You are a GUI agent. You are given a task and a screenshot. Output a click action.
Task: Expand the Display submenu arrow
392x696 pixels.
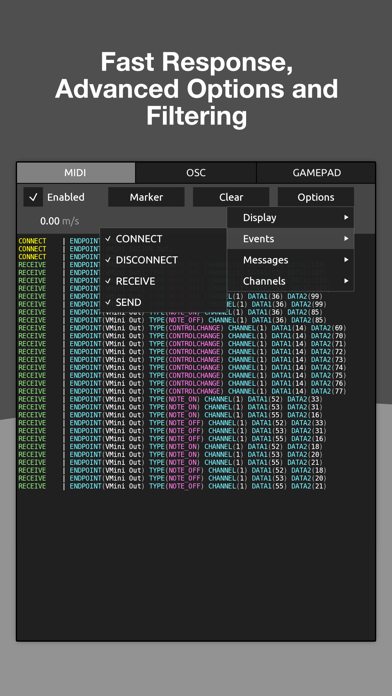pyautogui.click(x=346, y=218)
